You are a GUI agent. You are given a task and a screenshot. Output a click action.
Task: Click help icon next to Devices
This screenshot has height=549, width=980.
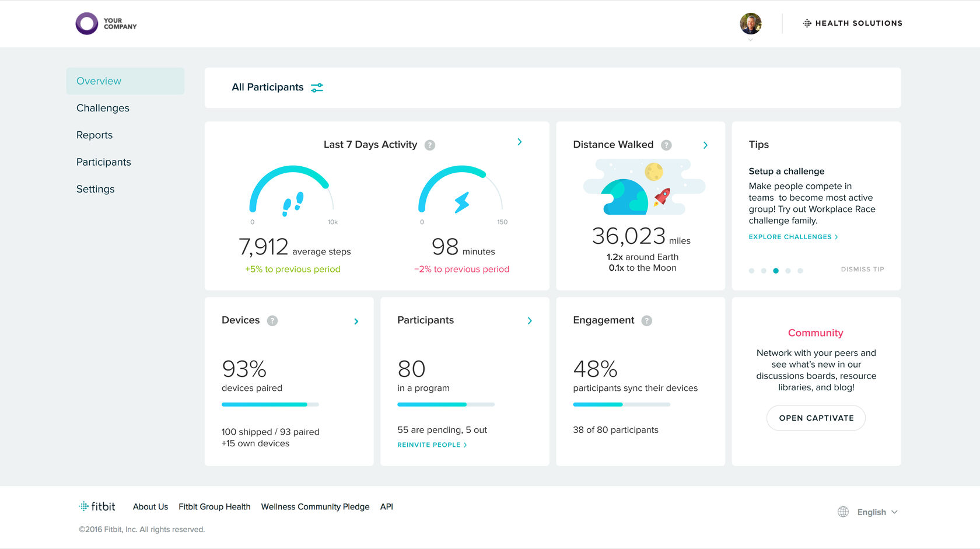pyautogui.click(x=272, y=321)
